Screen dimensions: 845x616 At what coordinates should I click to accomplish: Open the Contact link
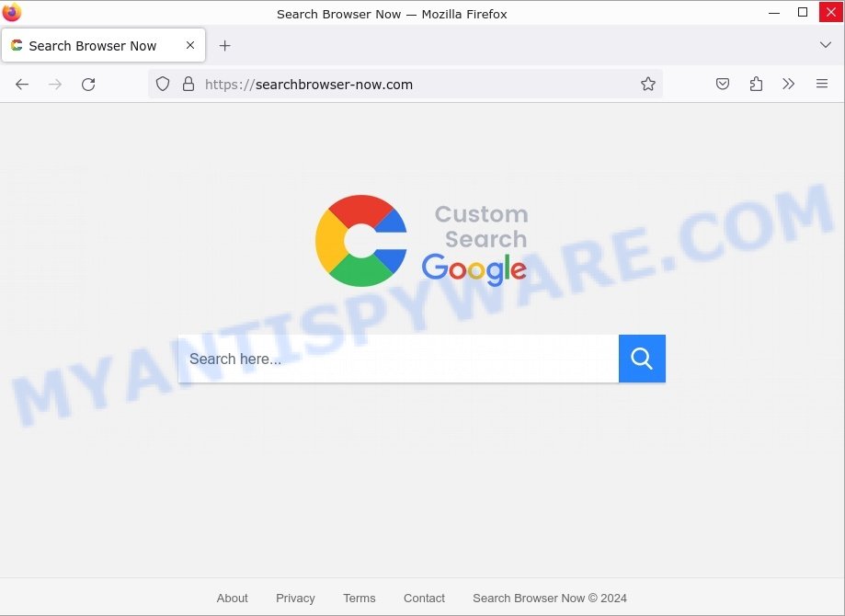pos(424,599)
